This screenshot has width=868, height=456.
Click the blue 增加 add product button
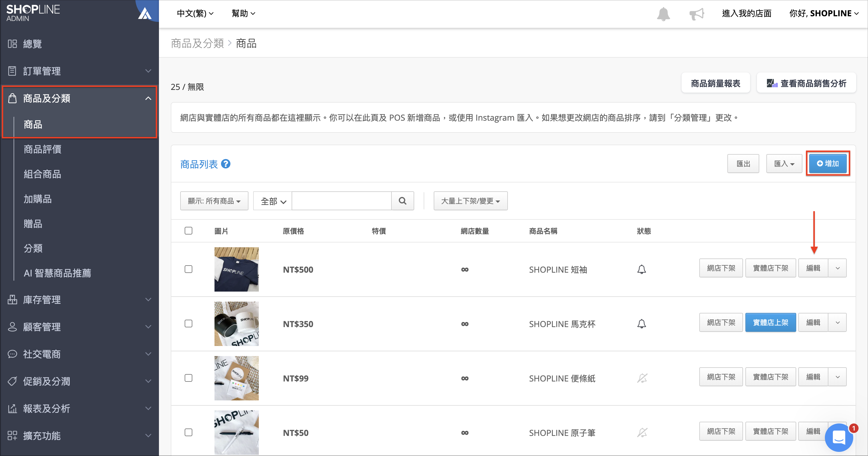point(828,164)
